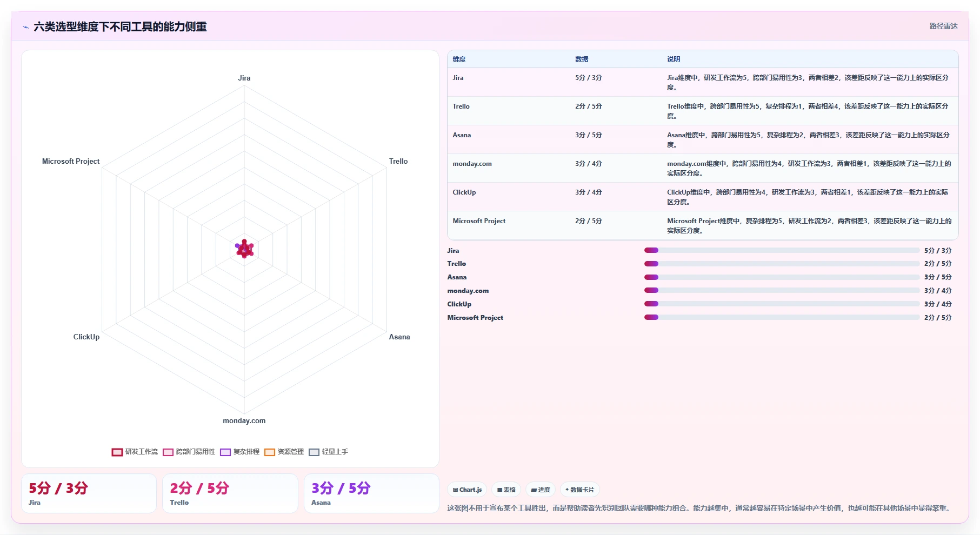Click the 数据卡片 chip
This screenshot has width=980, height=535.
(579, 490)
